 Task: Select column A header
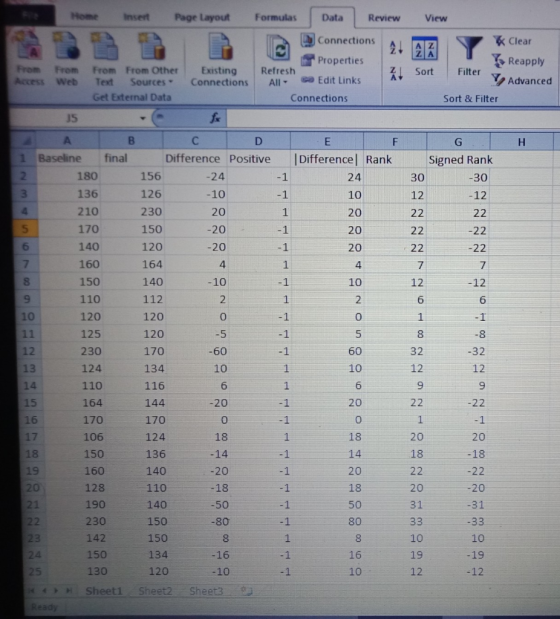click(67, 141)
